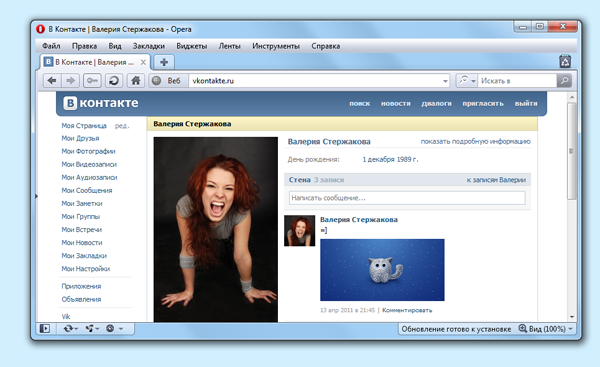
Task: Click the Opera icon in title bar
Action: (40, 29)
